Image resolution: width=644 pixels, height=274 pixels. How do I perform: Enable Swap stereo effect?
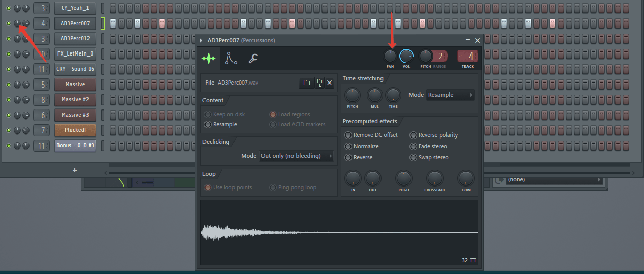(413, 157)
